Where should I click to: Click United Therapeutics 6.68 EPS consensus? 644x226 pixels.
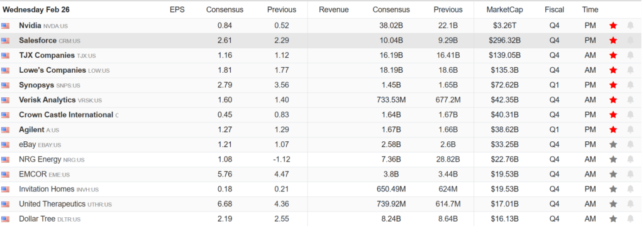(225, 204)
